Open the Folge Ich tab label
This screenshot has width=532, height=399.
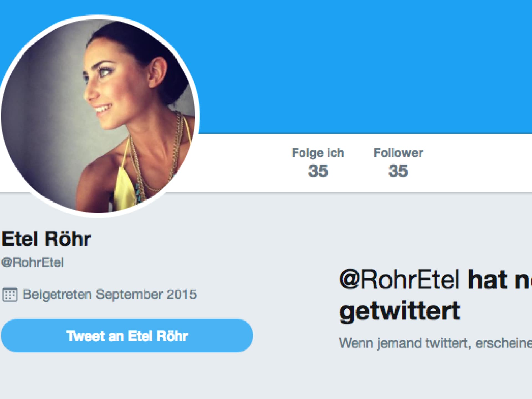pyautogui.click(x=318, y=153)
